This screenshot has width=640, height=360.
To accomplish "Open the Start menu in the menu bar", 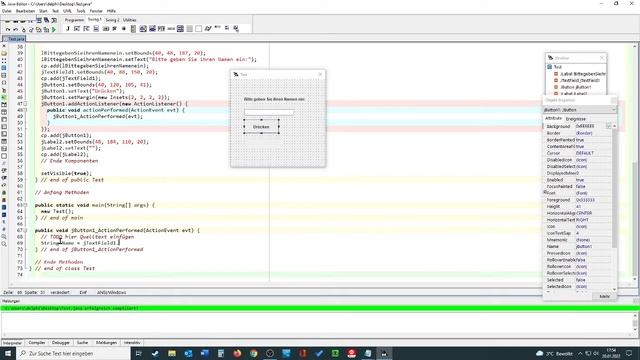I will click(43, 11).
